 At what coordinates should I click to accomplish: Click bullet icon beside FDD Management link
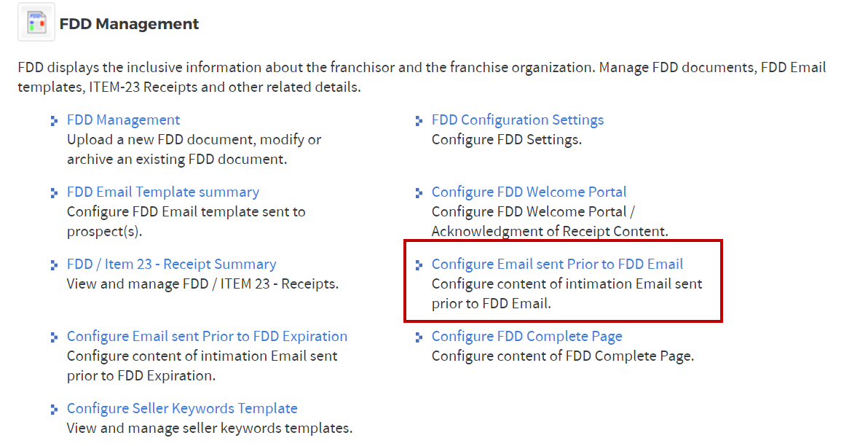pyautogui.click(x=54, y=121)
